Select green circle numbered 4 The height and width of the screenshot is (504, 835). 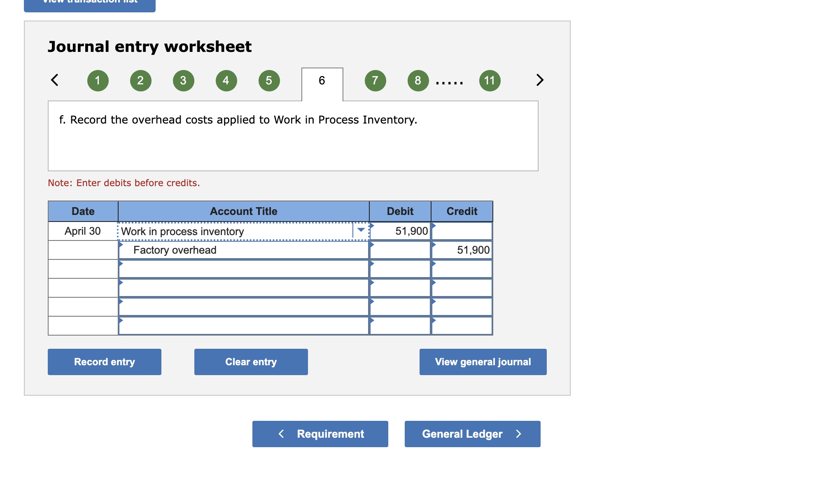pos(226,80)
